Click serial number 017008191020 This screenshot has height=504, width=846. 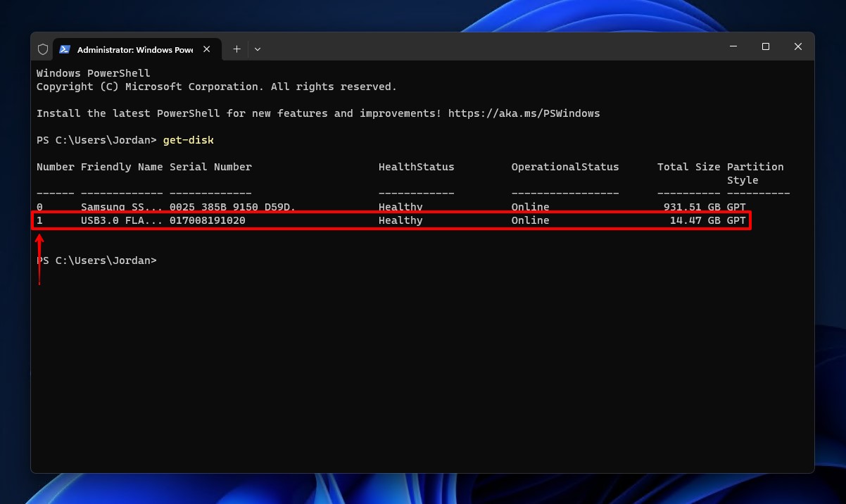point(207,220)
